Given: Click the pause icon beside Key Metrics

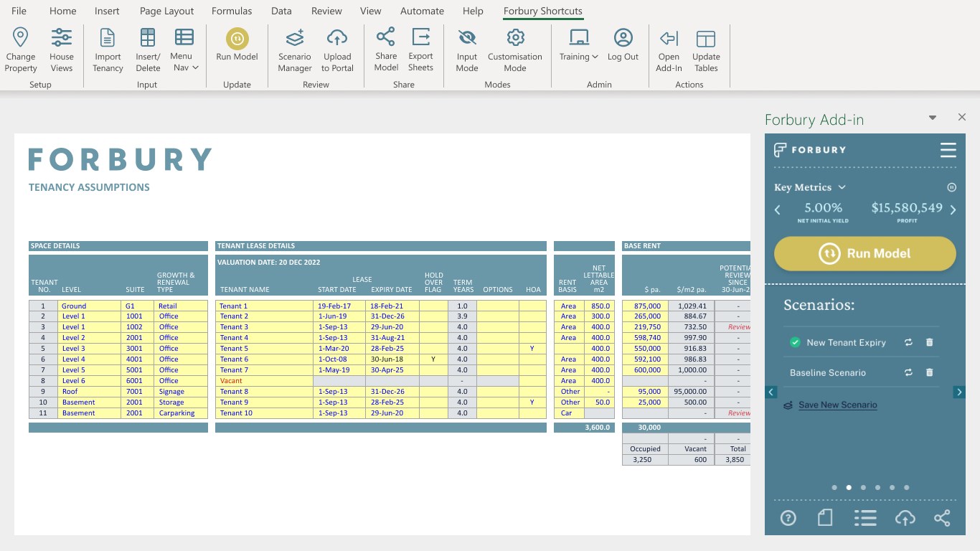Looking at the screenshot, I should point(952,187).
